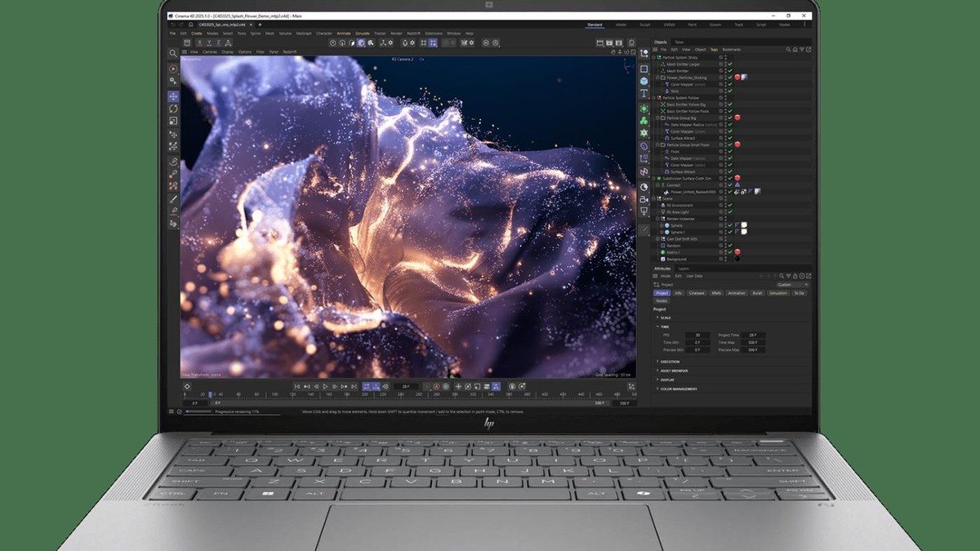980x551 pixels.
Task: Open the Custom dropdown in Attribute Manager
Action: pos(793,285)
